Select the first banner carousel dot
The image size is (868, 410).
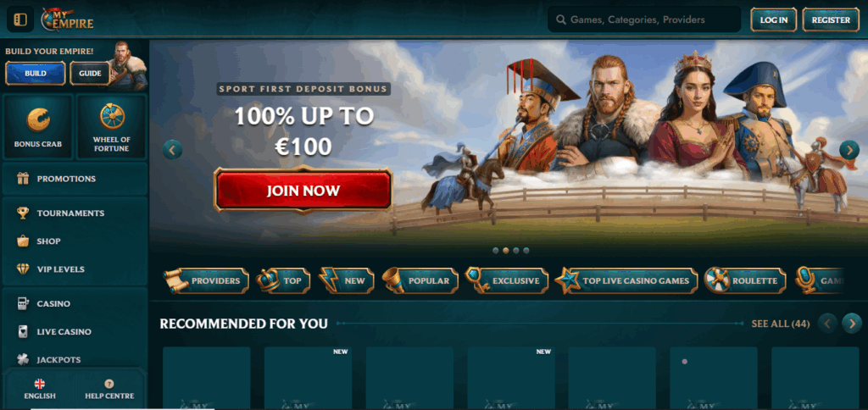click(495, 251)
